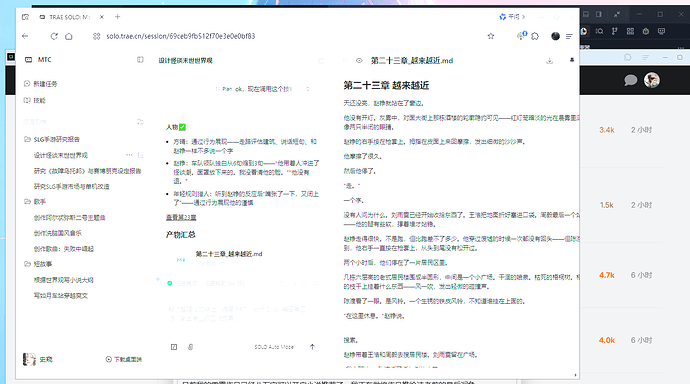Viewport: 690px width, 384px height.
Task: Attach a file with the paperclip icon
Action: click(x=190, y=347)
